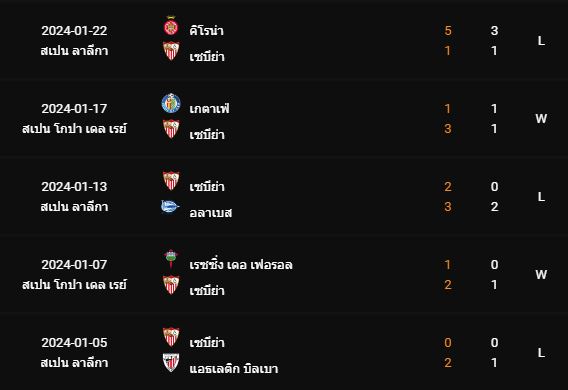Click the Athletic Bilbao crest icon
The width and height of the screenshot is (568, 390).
click(171, 363)
